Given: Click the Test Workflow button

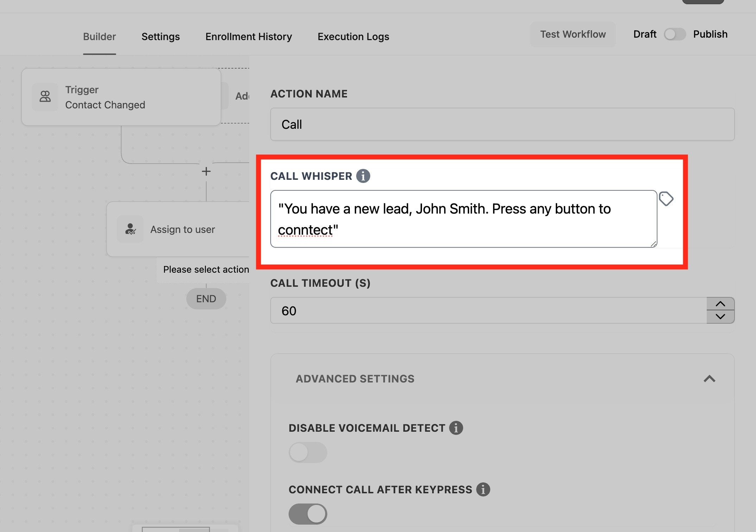Looking at the screenshot, I should tap(573, 34).
